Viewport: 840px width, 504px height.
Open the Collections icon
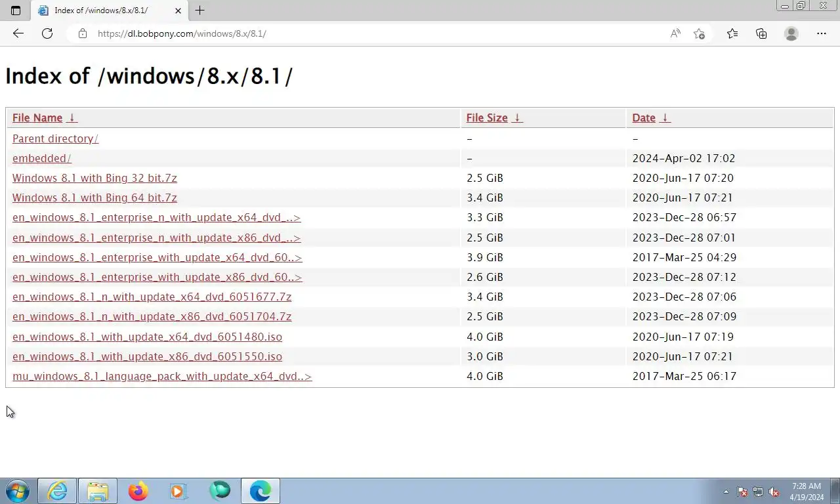tap(761, 33)
